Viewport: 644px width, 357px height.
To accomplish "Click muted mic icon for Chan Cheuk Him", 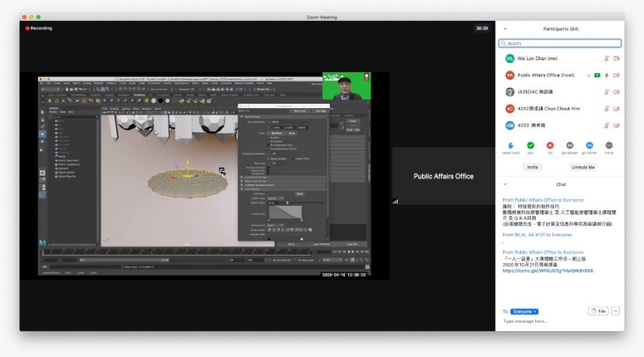I will pos(606,109).
